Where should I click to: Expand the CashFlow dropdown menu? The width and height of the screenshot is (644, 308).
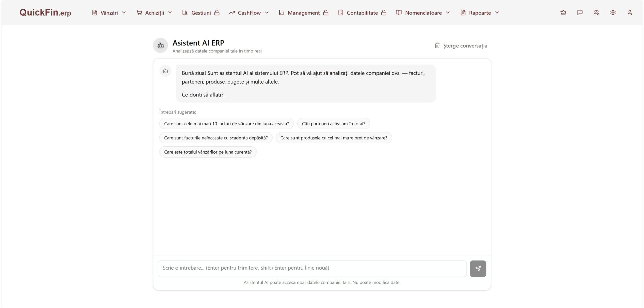(x=249, y=13)
